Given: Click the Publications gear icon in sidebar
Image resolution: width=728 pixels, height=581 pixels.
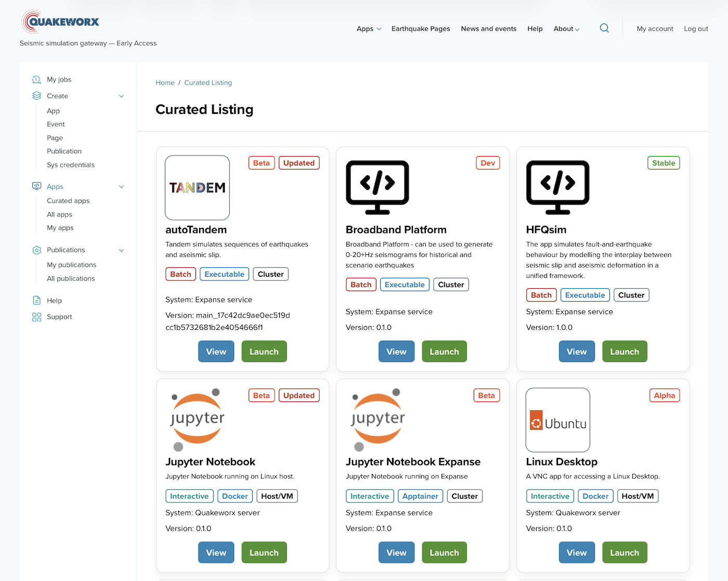Looking at the screenshot, I should (36, 250).
